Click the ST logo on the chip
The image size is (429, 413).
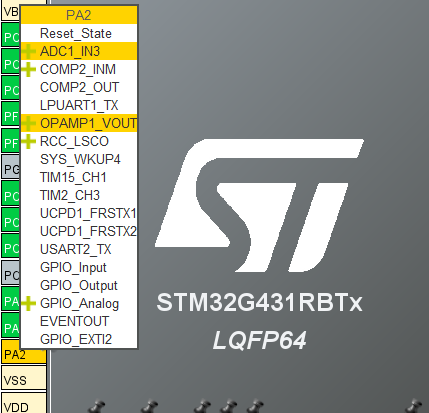pyautogui.click(x=259, y=205)
